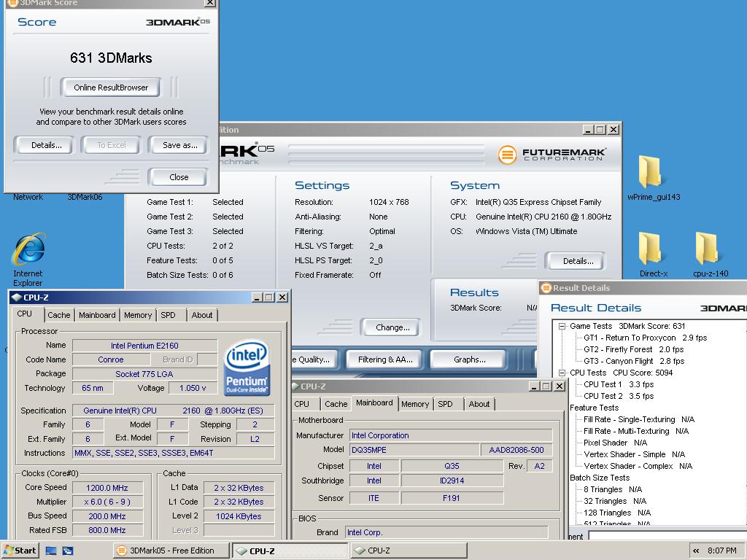Click the system tray expand chevron

pos(696,551)
